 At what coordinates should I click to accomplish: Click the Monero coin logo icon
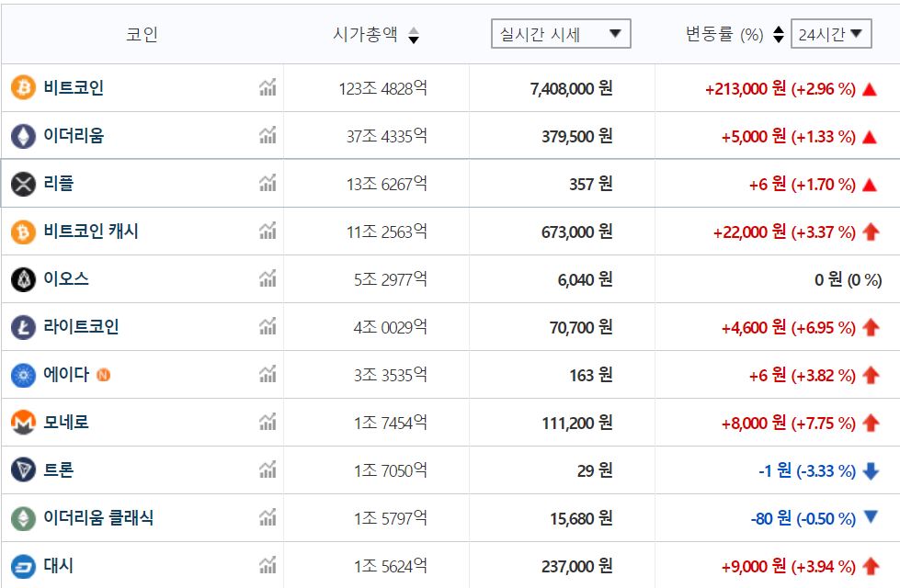(x=23, y=423)
